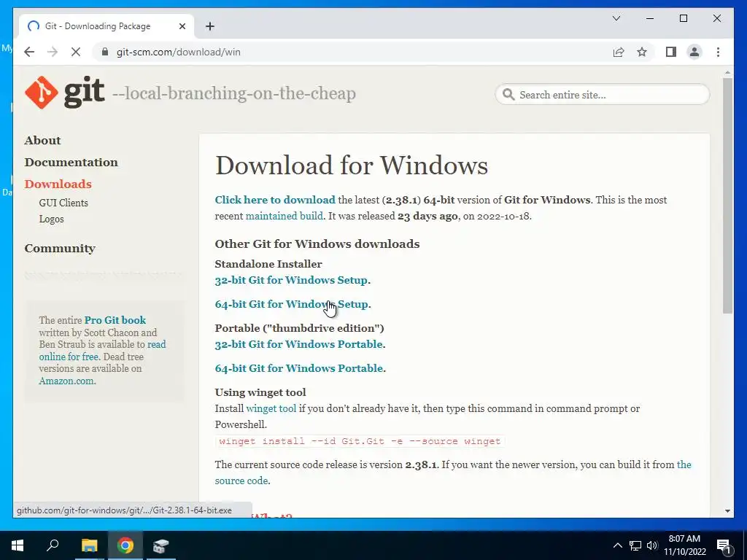
Task: Click the 'Click here to download' link
Action: click(x=275, y=200)
